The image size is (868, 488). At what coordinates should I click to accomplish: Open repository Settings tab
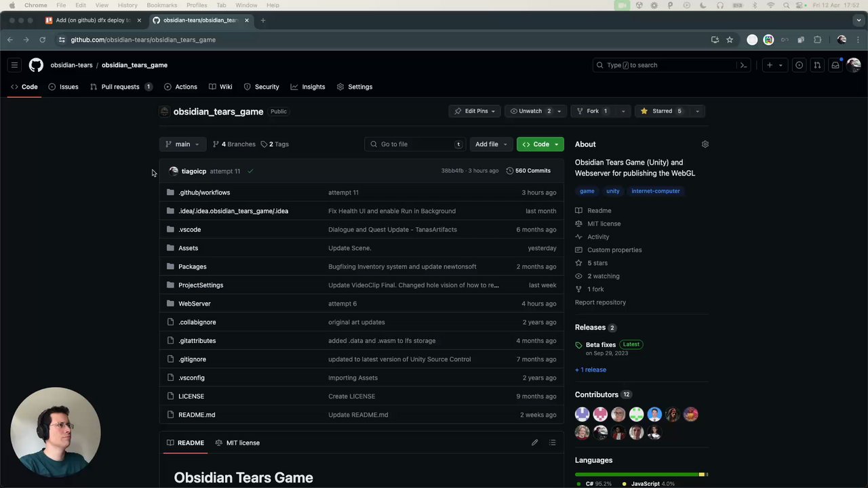point(355,87)
